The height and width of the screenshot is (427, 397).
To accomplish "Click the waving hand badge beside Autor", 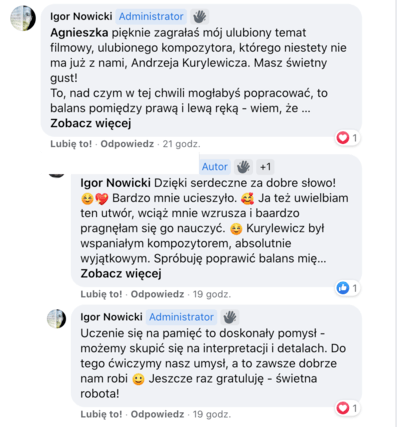I will tap(243, 167).
